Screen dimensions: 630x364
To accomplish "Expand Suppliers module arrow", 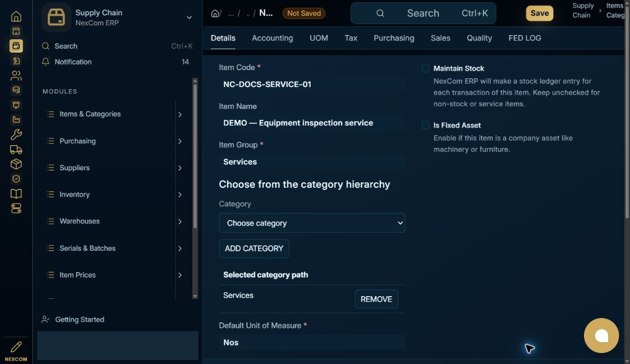I will 180,167.
